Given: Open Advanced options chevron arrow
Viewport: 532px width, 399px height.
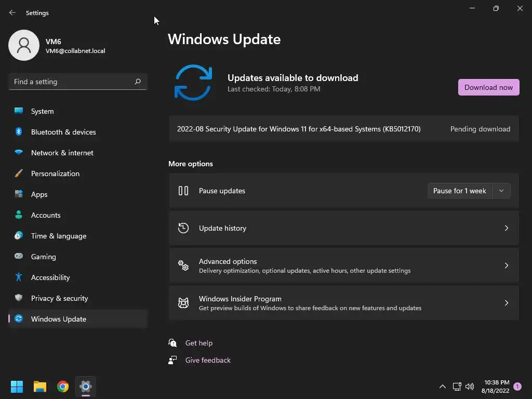Looking at the screenshot, I should (507, 265).
